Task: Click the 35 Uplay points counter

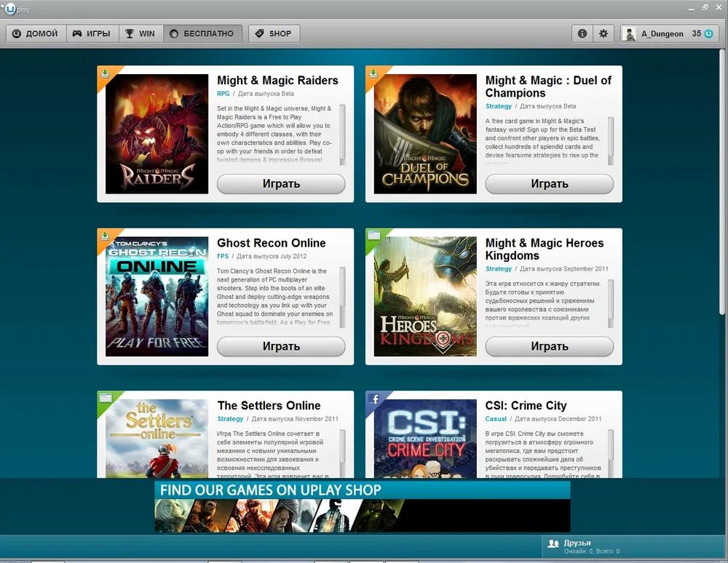Action: pos(697,33)
